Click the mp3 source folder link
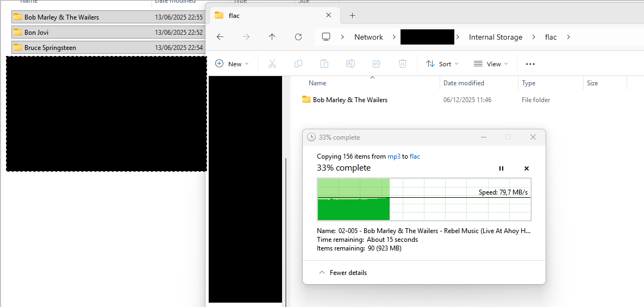The height and width of the screenshot is (307, 644). pyautogui.click(x=393, y=156)
